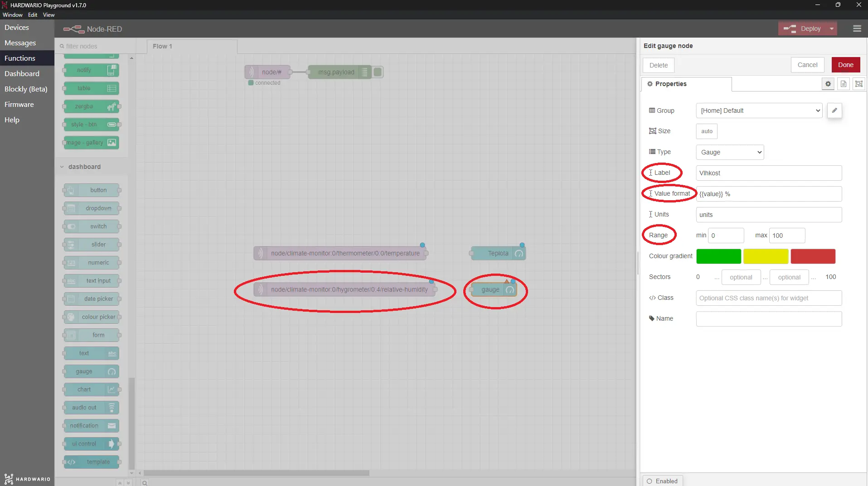
Task: Select the audio out dashboard node
Action: click(x=92, y=408)
